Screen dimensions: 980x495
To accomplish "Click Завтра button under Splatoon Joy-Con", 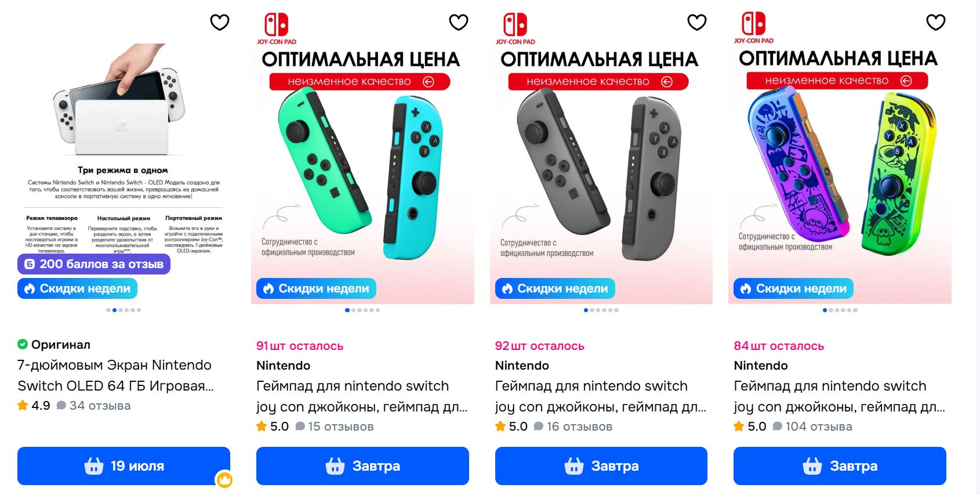I will [x=840, y=466].
